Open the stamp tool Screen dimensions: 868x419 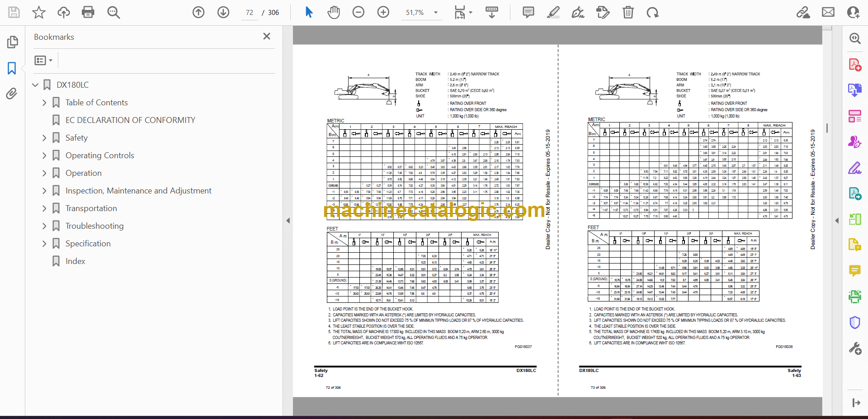[603, 12]
